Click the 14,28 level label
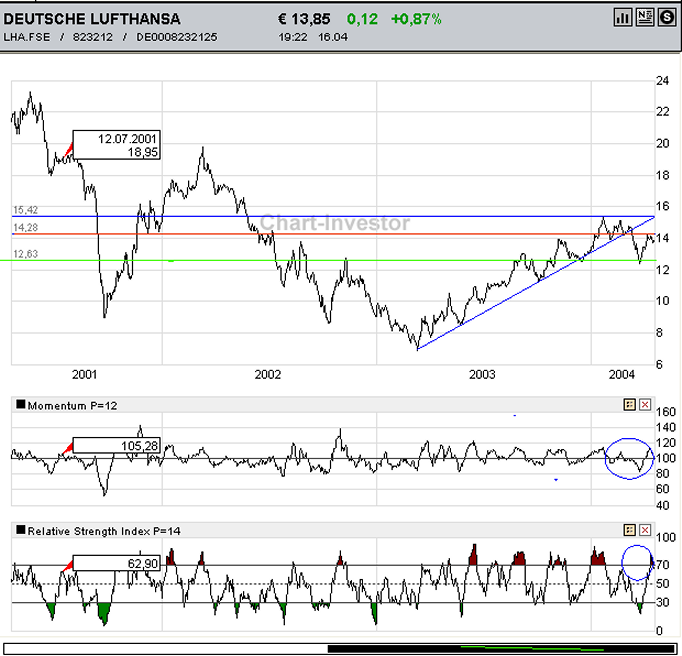682x656 pixels. click(x=26, y=227)
